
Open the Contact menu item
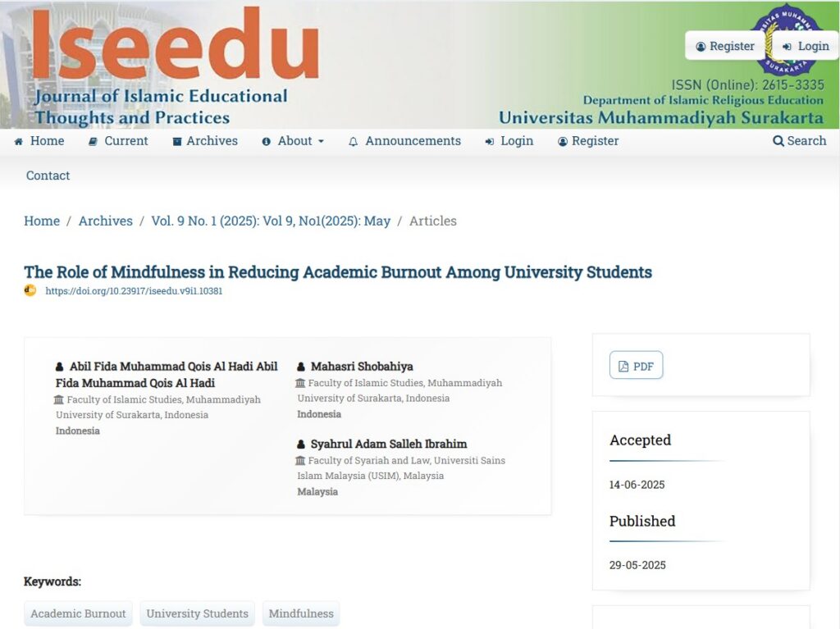(x=48, y=175)
